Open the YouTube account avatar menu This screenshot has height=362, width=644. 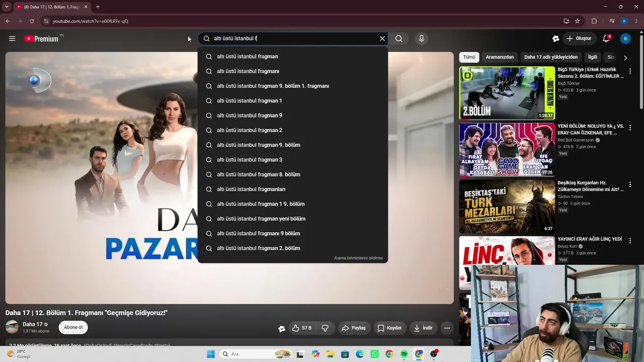tap(625, 39)
